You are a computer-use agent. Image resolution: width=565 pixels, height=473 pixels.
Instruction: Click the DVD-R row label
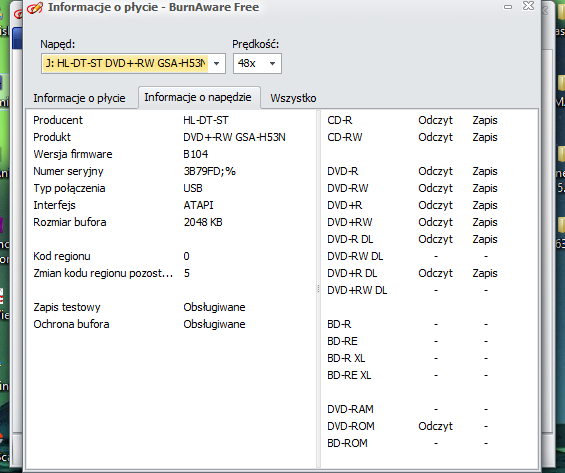tap(343, 171)
